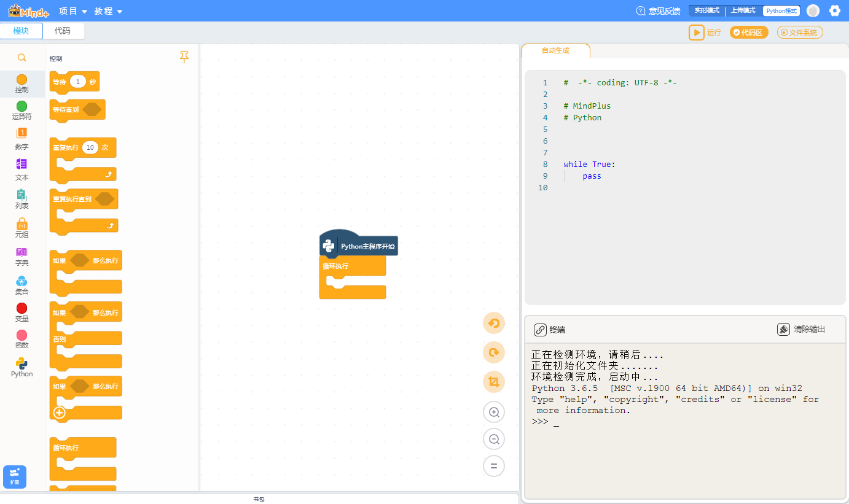
Task: Clear terminal with 清除输出
Action: point(802,330)
